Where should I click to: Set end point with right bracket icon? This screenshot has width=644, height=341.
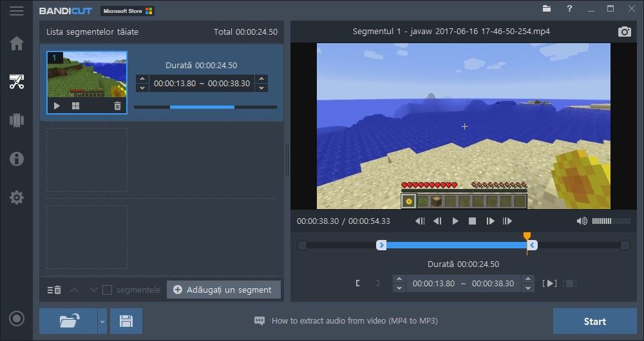tap(377, 283)
